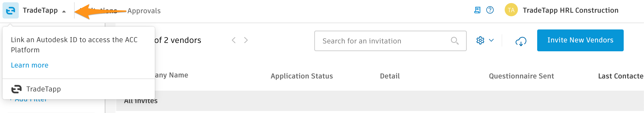The image size is (644, 113).
Task: Click the TradeTapp logo icon in header
Action: (x=11, y=10)
